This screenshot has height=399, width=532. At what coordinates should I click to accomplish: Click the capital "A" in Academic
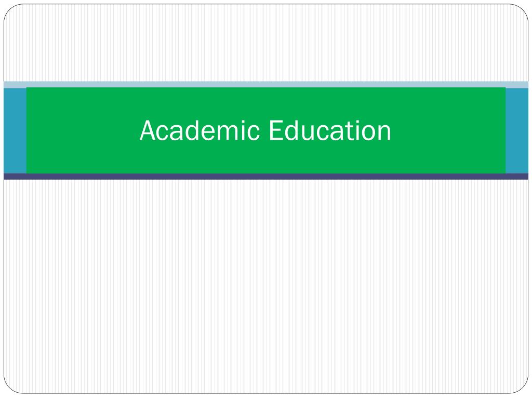coord(148,130)
